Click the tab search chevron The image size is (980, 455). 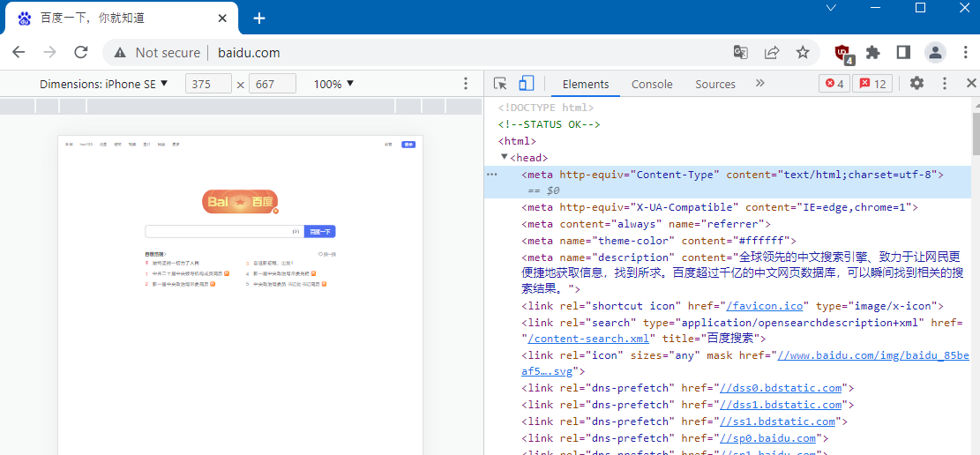831,8
